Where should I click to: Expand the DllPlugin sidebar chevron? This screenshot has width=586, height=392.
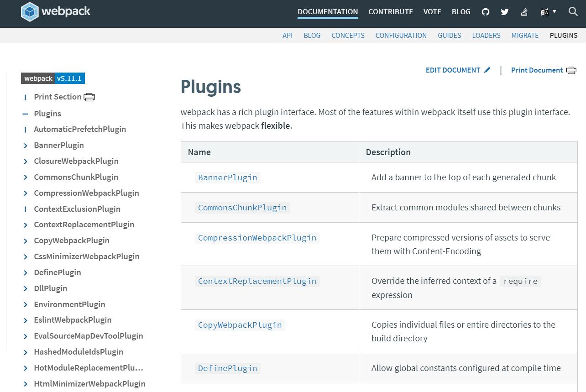tap(26, 288)
